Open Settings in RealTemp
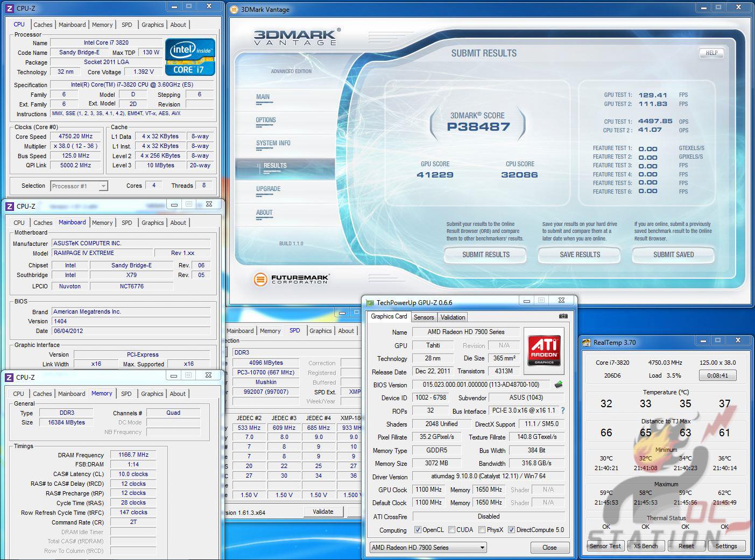The height and width of the screenshot is (560, 755). 726,546
